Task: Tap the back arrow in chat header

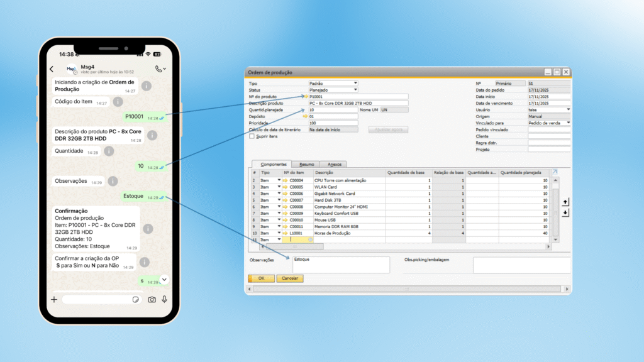Action: point(52,69)
